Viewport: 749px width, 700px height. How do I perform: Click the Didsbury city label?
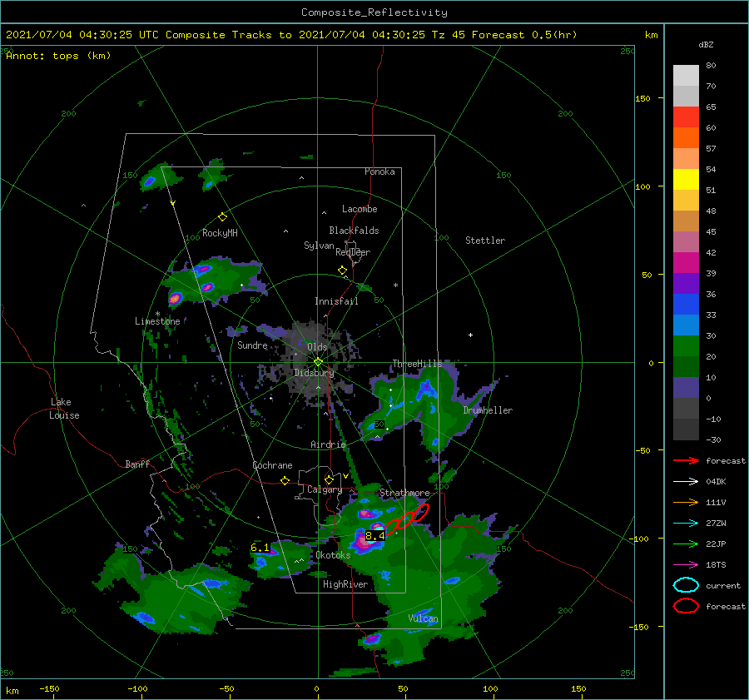(x=314, y=373)
